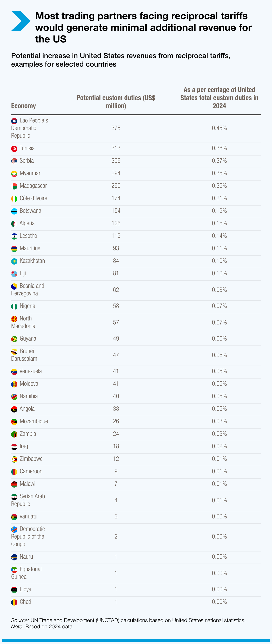Click the Source note about UNCTAD calculations
The width and height of the screenshot is (272, 644).
coord(128,620)
